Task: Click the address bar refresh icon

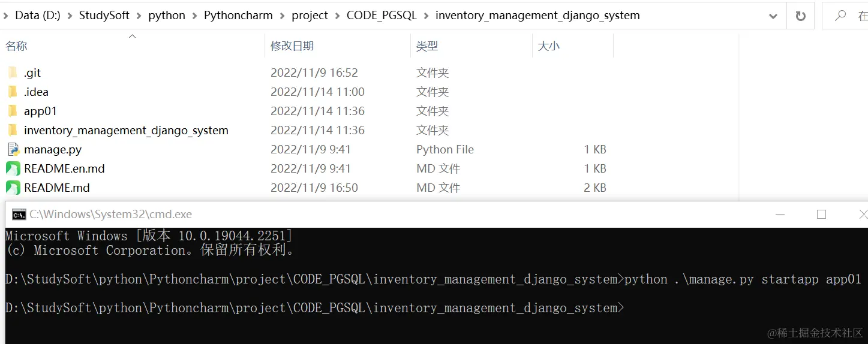Action: (800, 16)
